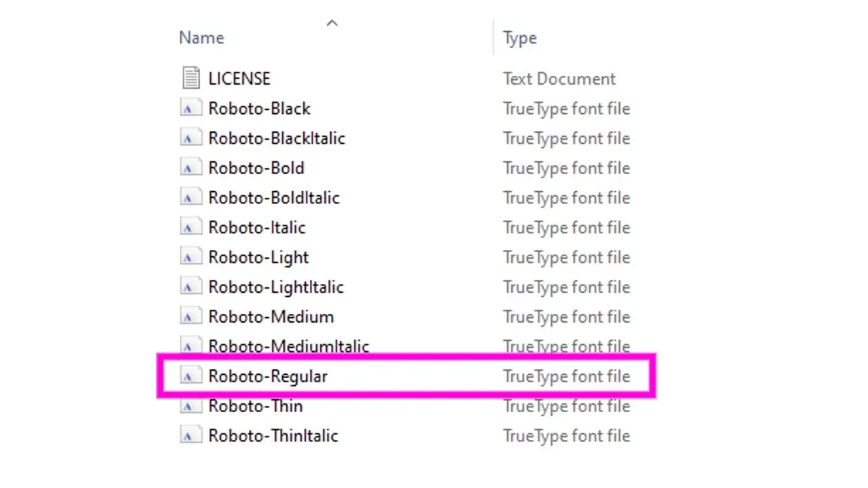Click the Text Document type of LICENSE
This screenshot has width=868, height=488.
(559, 79)
